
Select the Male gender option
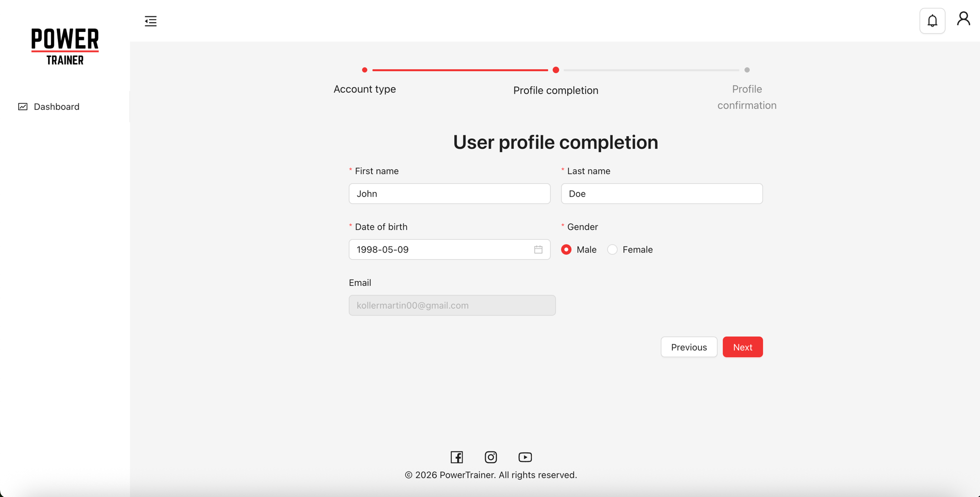[x=579, y=249]
